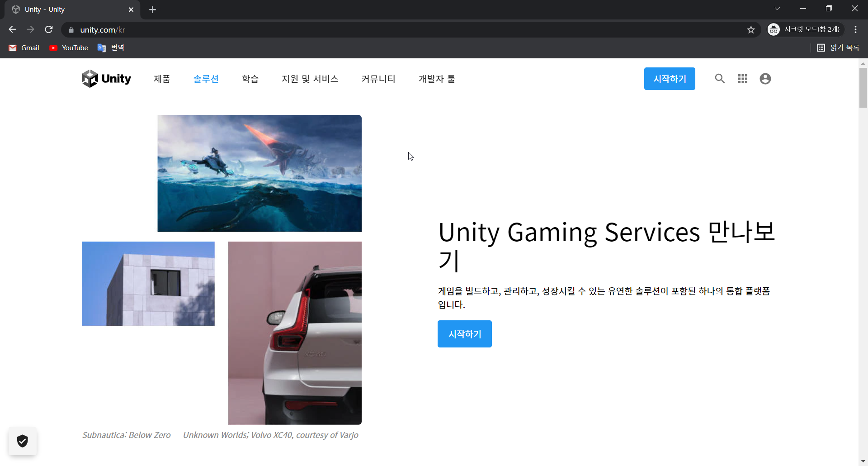Click the Subnautica underwater artwork image
Image resolution: width=868 pixels, height=466 pixels.
point(259,173)
